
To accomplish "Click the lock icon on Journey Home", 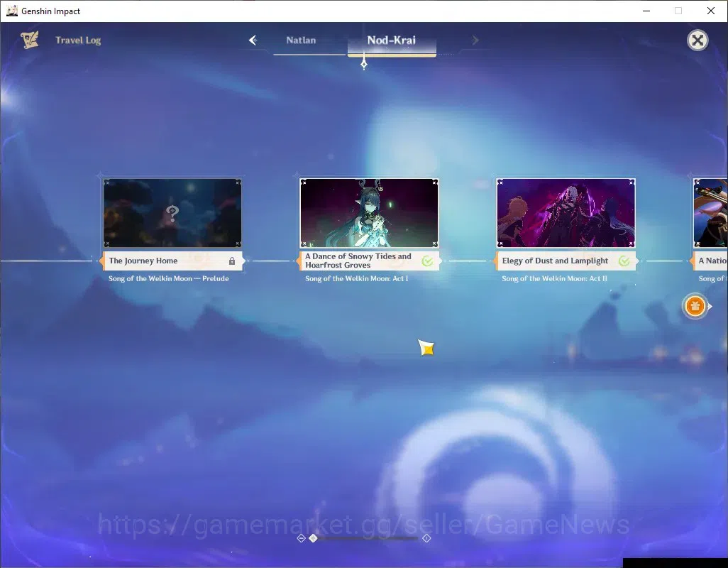I will 232,261.
